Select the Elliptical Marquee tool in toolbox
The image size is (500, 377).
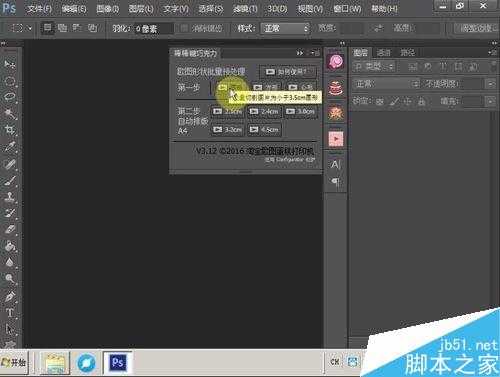[10, 81]
